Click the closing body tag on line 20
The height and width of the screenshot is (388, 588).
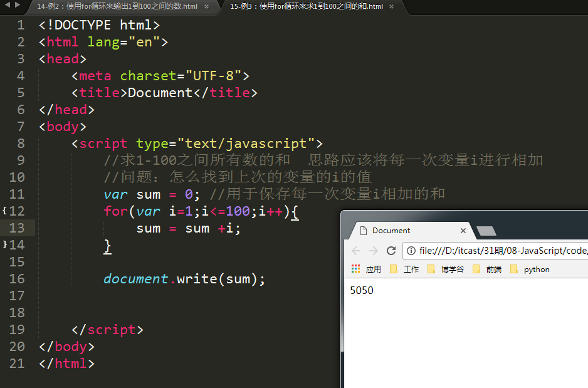pos(66,347)
